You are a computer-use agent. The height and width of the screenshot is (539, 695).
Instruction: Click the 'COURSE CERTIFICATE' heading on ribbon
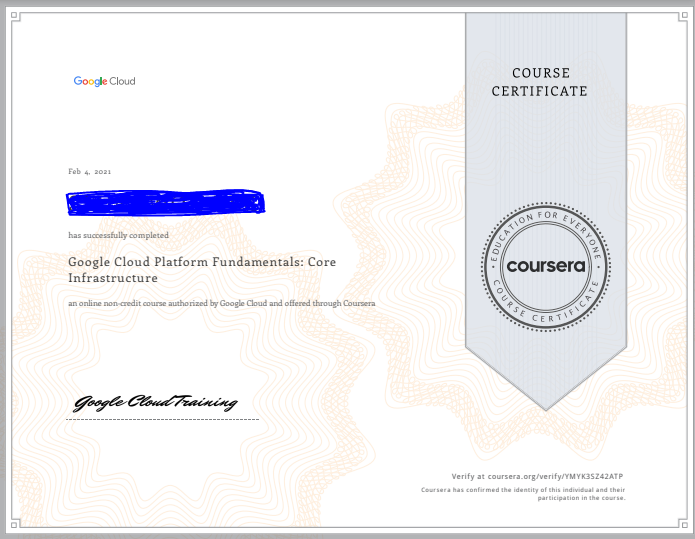click(x=540, y=82)
